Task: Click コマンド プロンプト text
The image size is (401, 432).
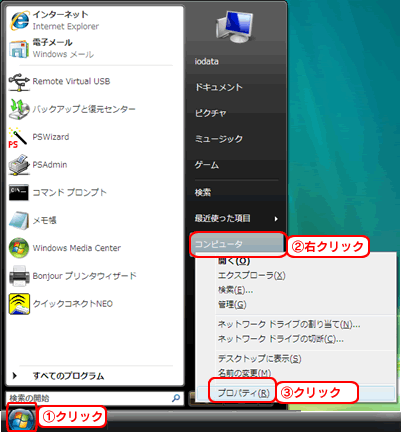Action: point(70,192)
